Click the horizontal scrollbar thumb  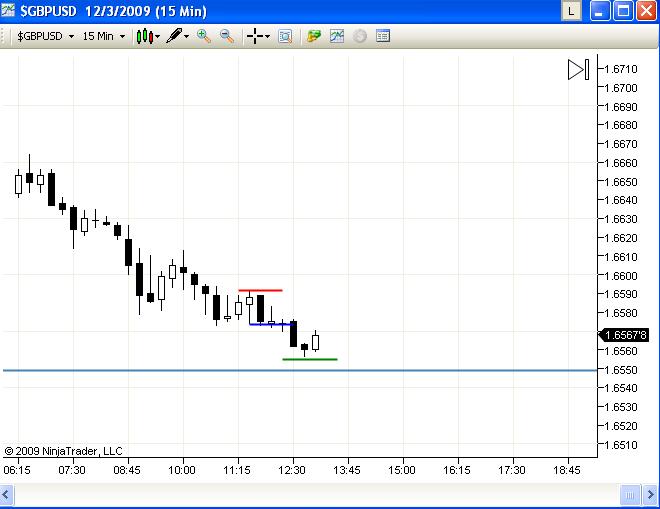coord(630,495)
